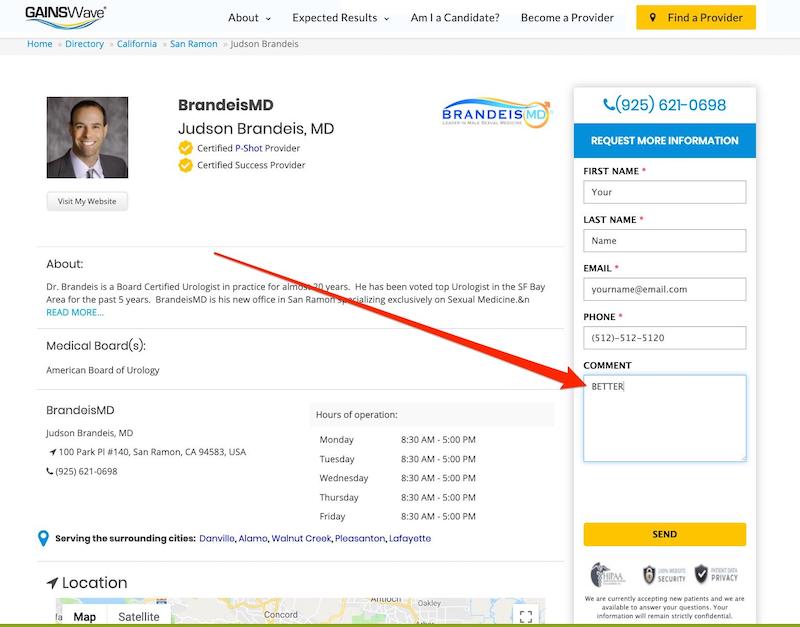Open the Alamo city link

(x=253, y=538)
